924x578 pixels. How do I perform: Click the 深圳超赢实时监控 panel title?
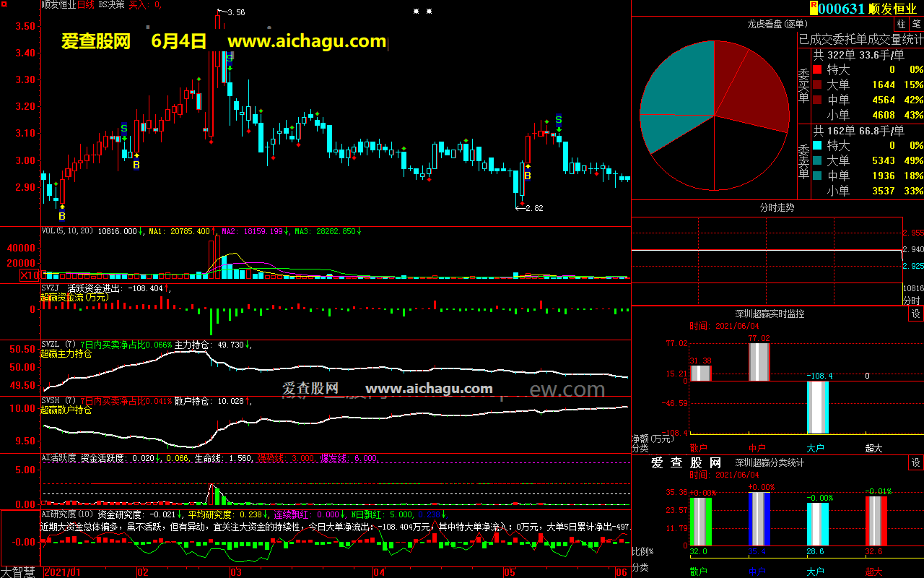click(770, 314)
